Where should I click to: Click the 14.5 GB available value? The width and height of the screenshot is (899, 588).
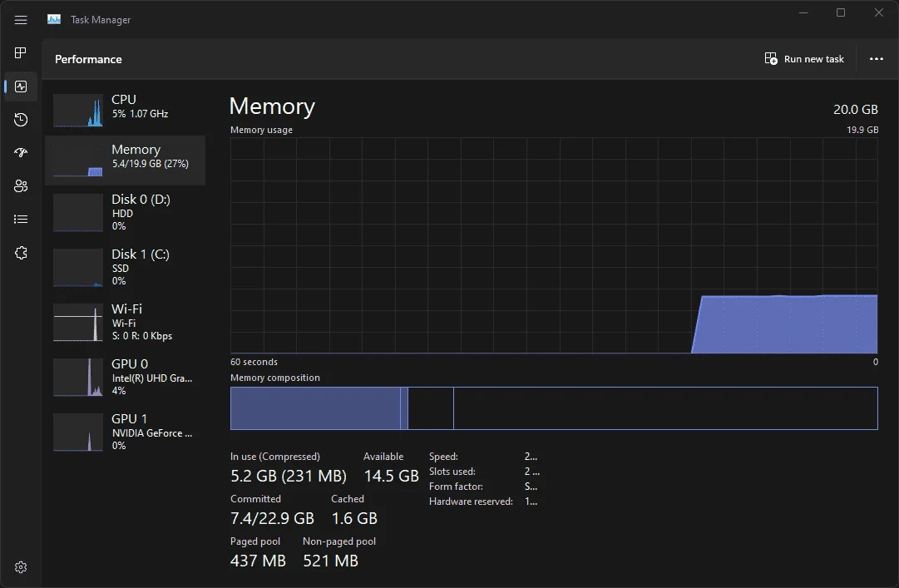click(392, 476)
